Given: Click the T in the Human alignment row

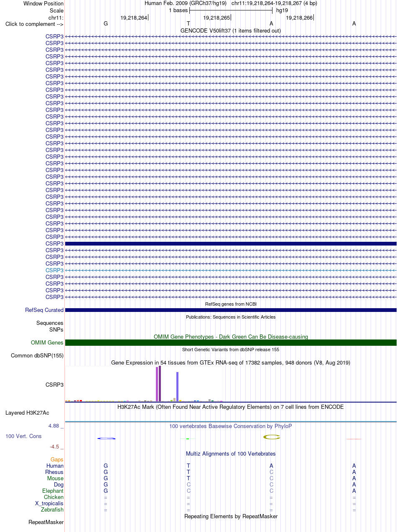Looking at the screenshot, I should (188, 466).
